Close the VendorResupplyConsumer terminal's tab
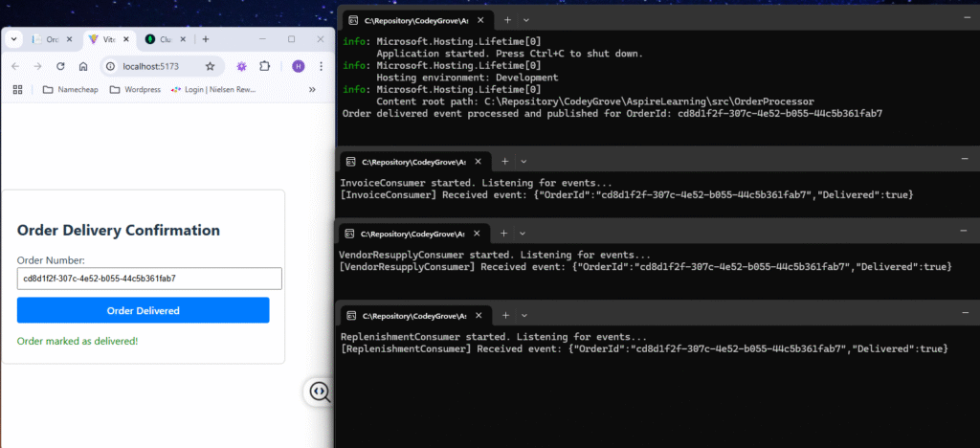 coord(479,234)
